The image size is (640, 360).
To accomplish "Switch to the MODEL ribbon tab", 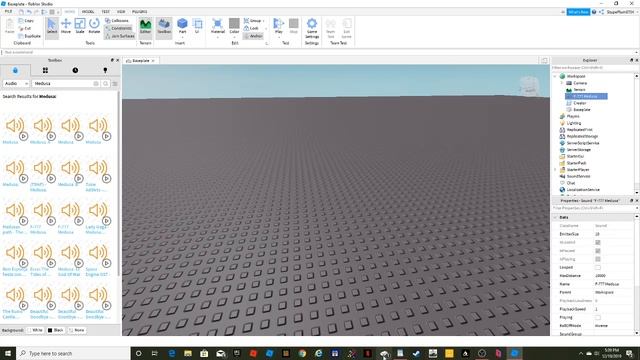I will pyautogui.click(x=88, y=11).
